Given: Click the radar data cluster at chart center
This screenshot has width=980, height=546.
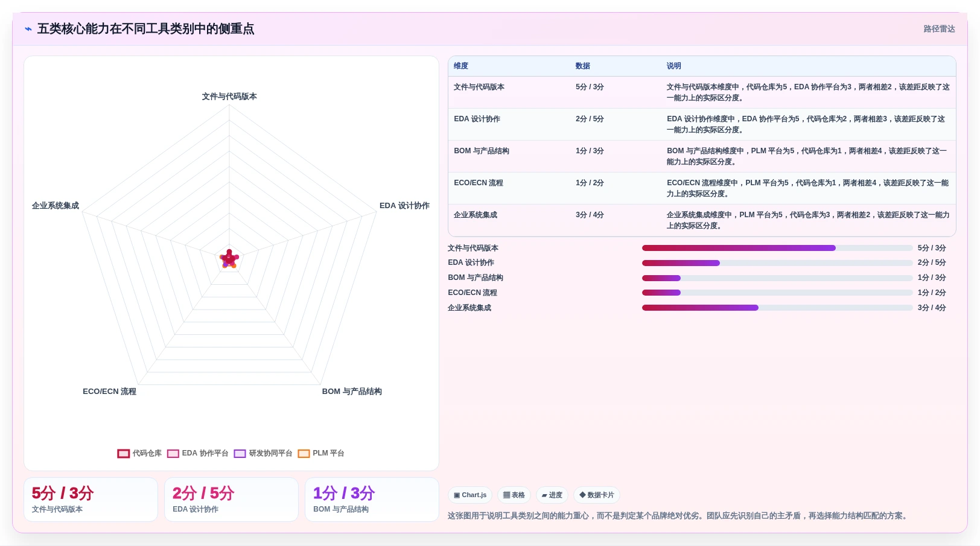Looking at the screenshot, I should 229,259.
